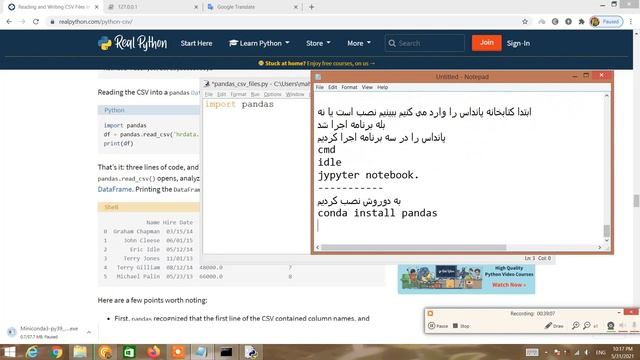This screenshot has height=360, width=640.
Task: Launch Firefox from the taskbar
Action: [153, 352]
